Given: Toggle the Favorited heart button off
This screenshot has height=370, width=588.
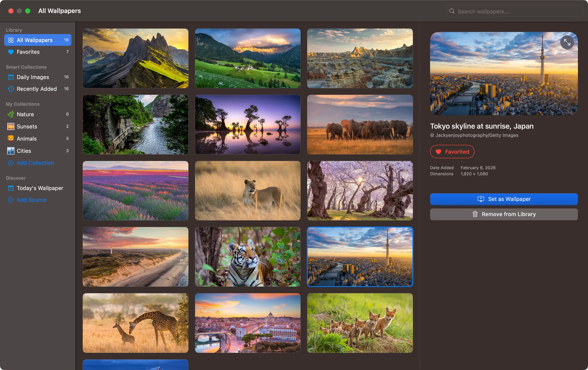Looking at the screenshot, I should tap(452, 152).
